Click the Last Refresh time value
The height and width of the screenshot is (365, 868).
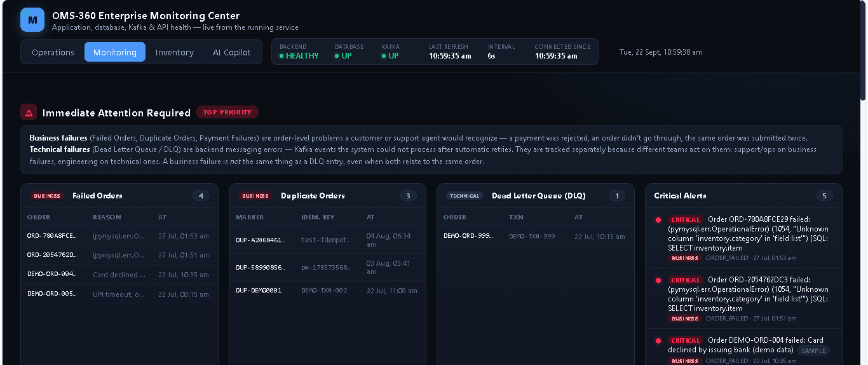[450, 56]
